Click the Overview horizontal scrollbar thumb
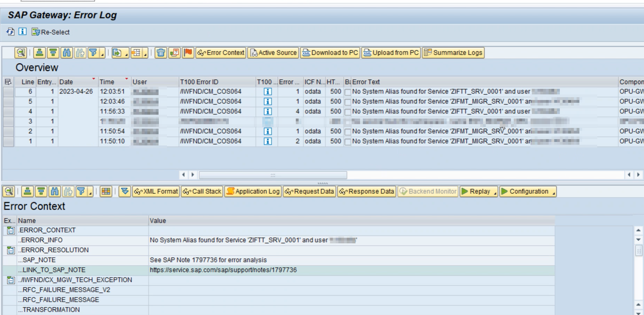 point(273,175)
